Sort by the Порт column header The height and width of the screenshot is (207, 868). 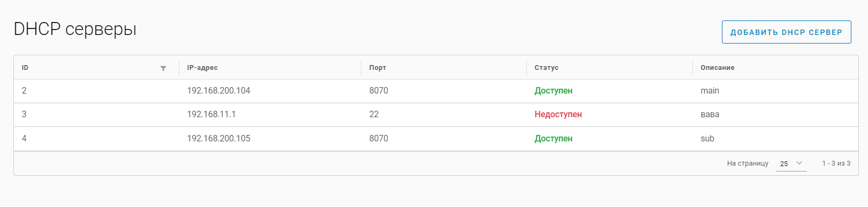(x=378, y=68)
